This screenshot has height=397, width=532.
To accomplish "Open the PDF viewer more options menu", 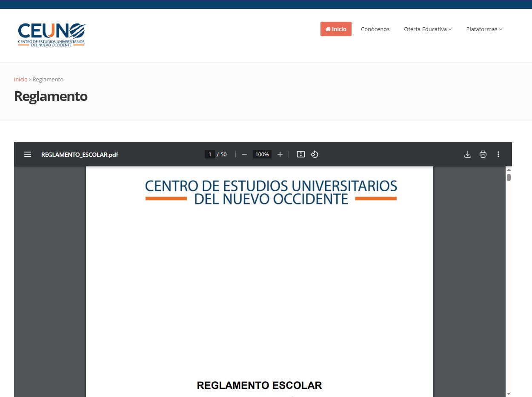I will pos(498,154).
